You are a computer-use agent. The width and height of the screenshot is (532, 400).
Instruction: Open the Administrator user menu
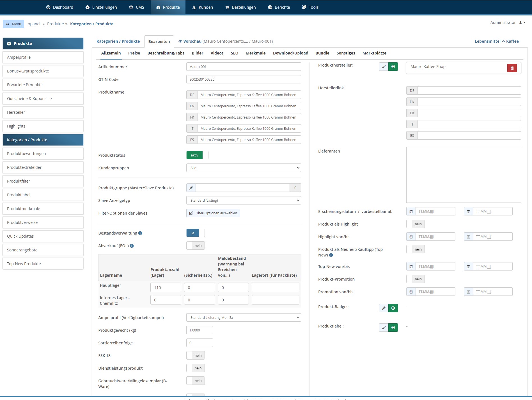[x=508, y=22]
